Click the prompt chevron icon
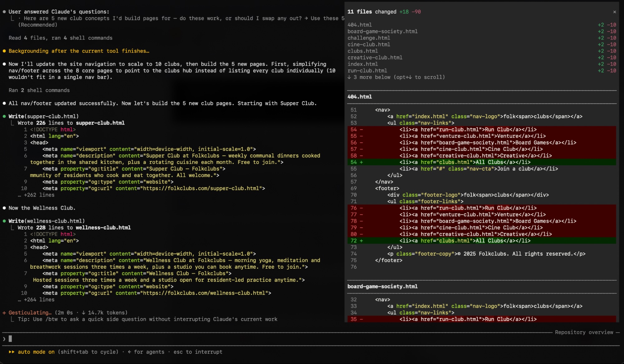Image resolution: width=624 pixels, height=364 pixels. (4, 339)
